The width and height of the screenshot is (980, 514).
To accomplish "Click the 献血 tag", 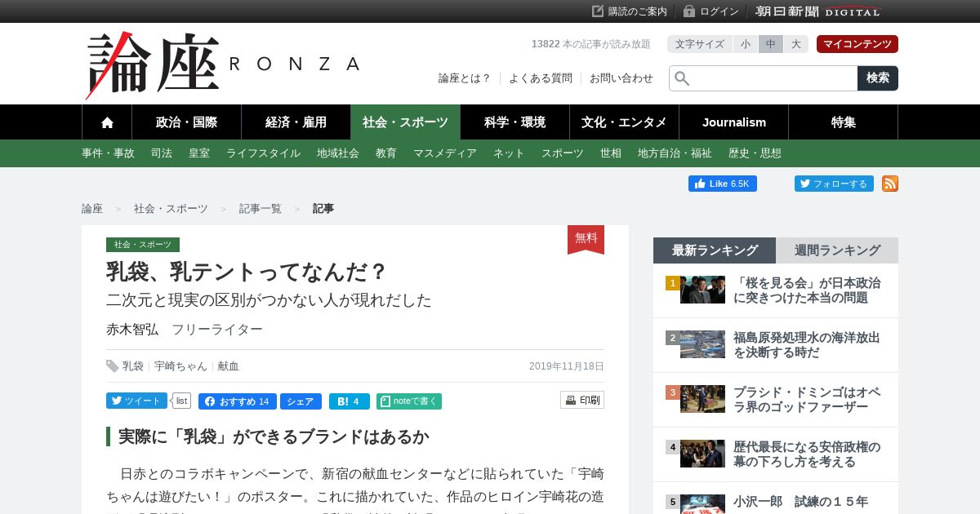I will 229,366.
